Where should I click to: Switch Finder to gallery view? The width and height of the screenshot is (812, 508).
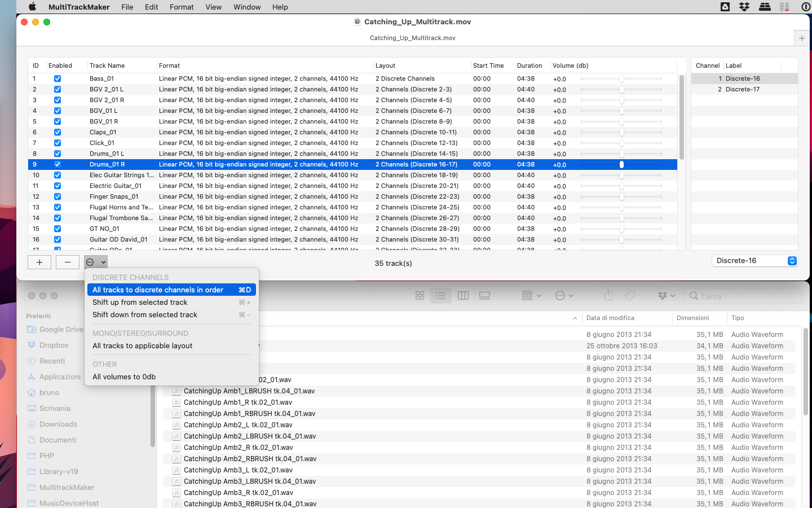tap(484, 296)
